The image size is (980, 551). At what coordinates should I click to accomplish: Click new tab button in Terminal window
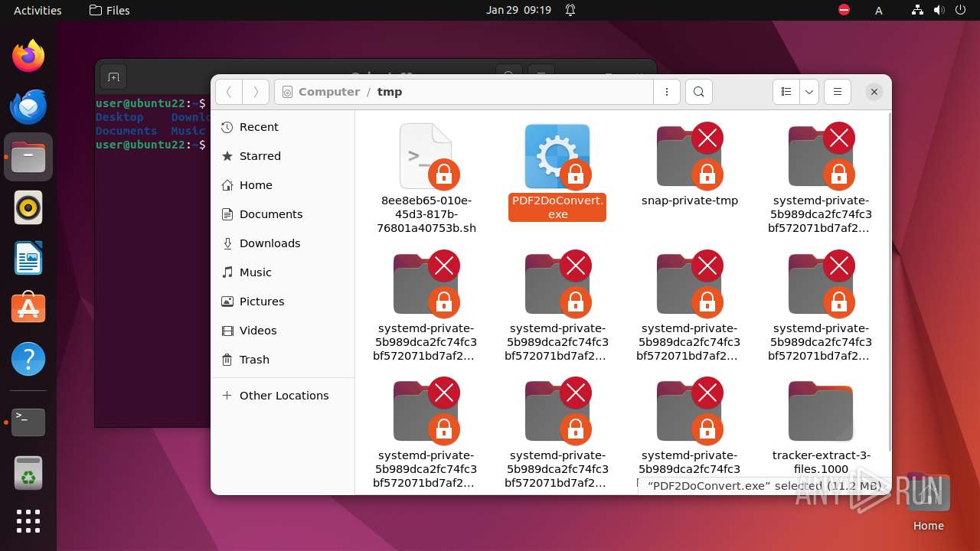[113, 77]
